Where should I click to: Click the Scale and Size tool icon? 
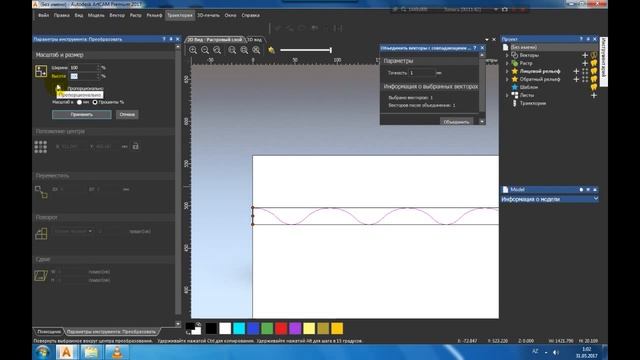tap(41, 71)
